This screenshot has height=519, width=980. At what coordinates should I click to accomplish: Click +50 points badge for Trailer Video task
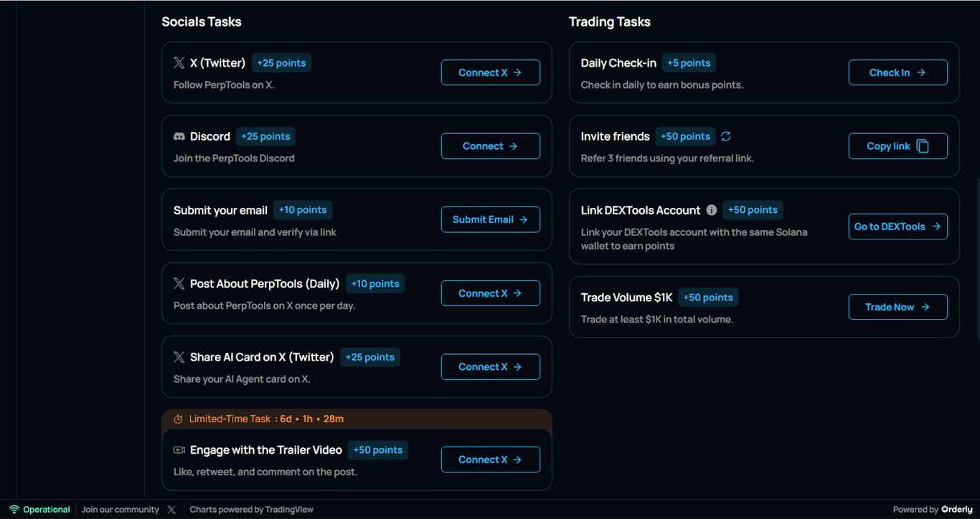(x=378, y=450)
